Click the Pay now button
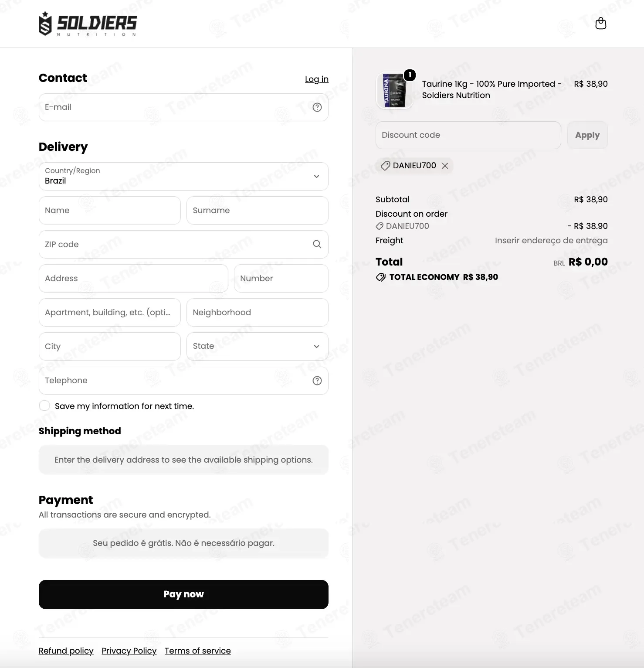Screen dimensions: 644x668 click(x=183, y=594)
